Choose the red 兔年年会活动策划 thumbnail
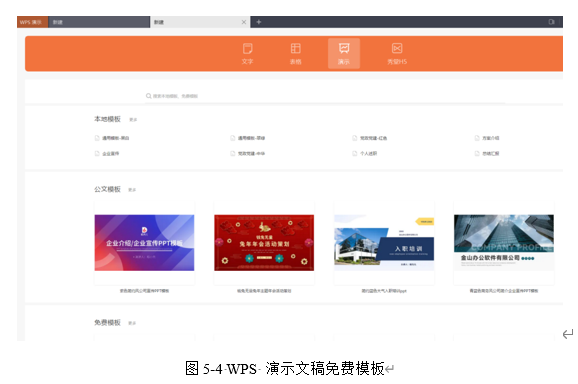This screenshot has width=578, height=384. point(264,243)
